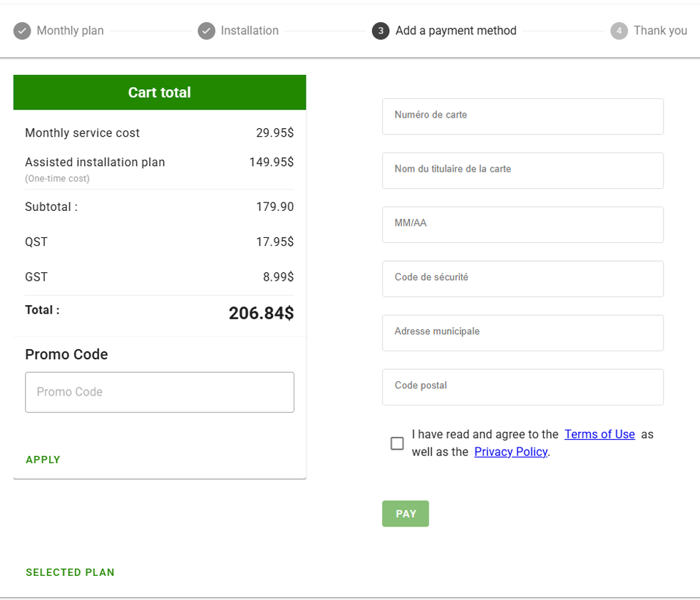Click the Adresse municipale field

(x=523, y=333)
